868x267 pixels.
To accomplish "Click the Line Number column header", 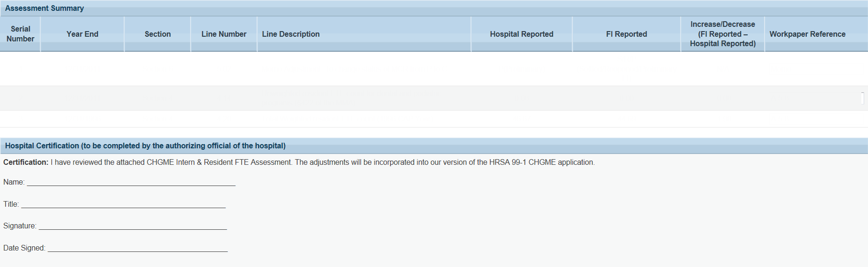I will [x=224, y=34].
